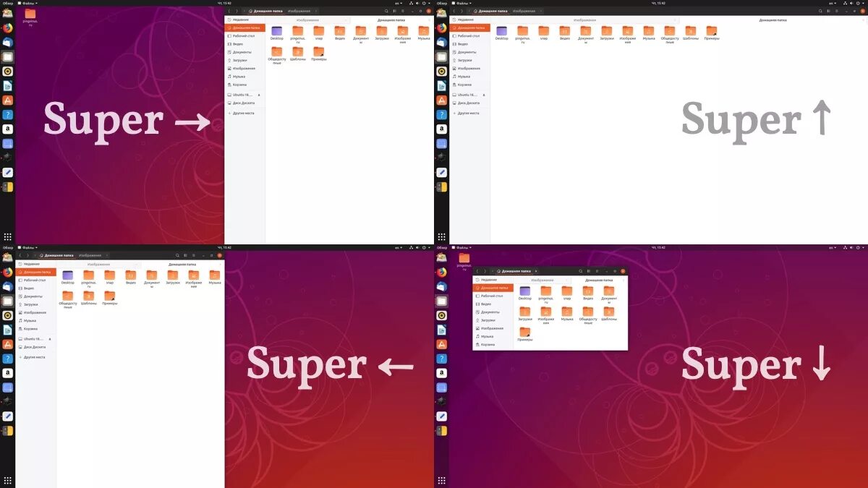The height and width of the screenshot is (488, 868).
Task: Select Недавние in Super → screenshot sidebar
Action: [245, 20]
